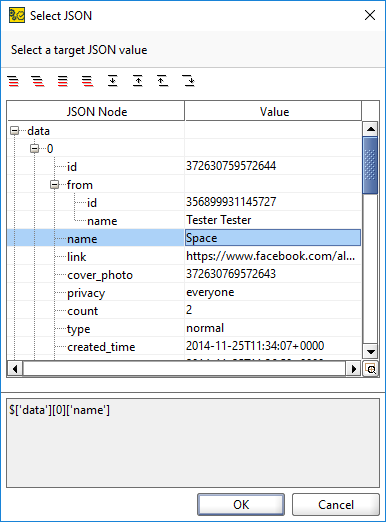Click the Value column header
386x522 pixels.
274,111
